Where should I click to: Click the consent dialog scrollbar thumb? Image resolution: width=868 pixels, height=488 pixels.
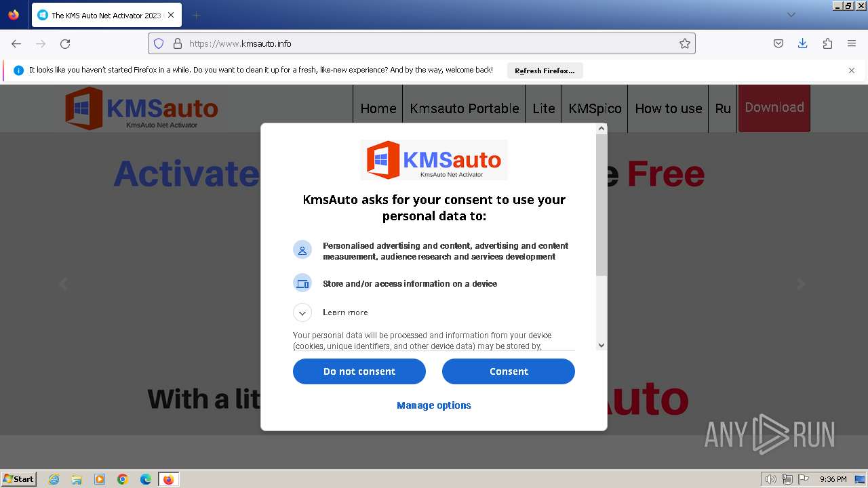[x=601, y=205]
